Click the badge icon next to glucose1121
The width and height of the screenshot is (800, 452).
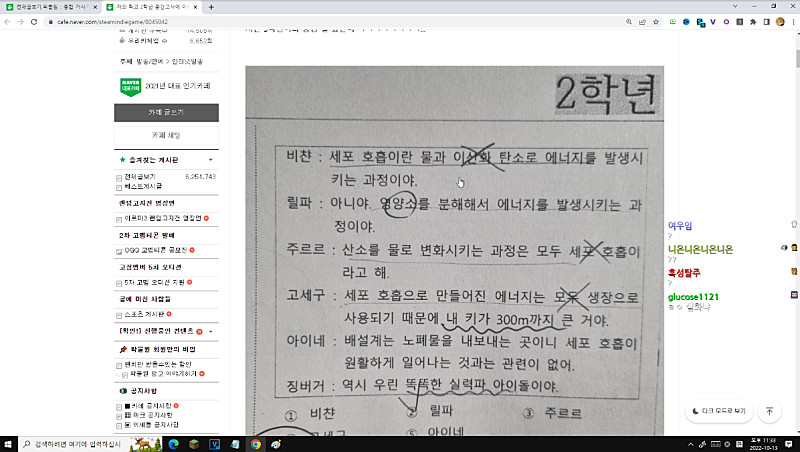tap(794, 295)
